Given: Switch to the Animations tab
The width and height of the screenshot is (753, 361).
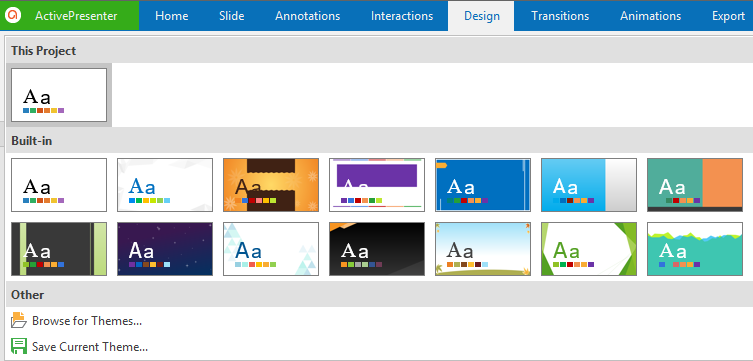Looking at the screenshot, I should 650,16.
